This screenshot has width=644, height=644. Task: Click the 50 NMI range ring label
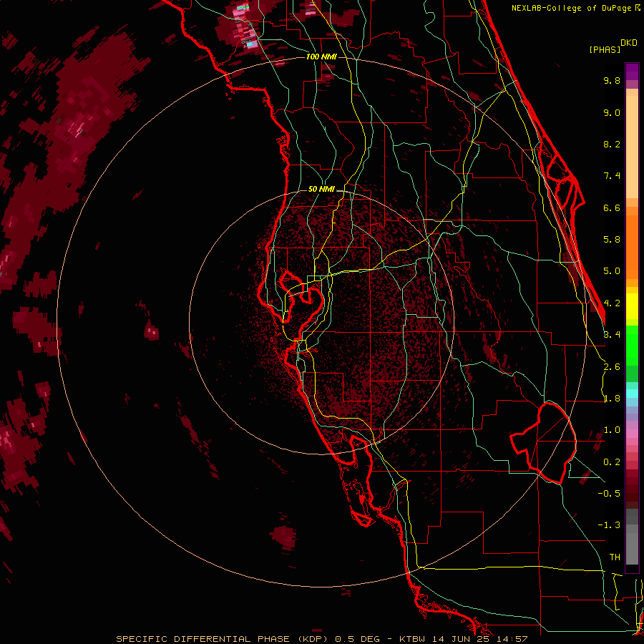coord(321,190)
